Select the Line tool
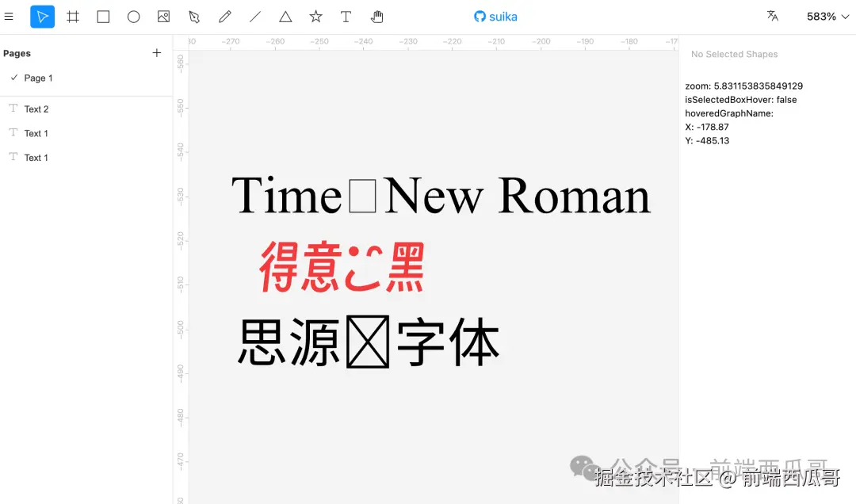 [255, 17]
